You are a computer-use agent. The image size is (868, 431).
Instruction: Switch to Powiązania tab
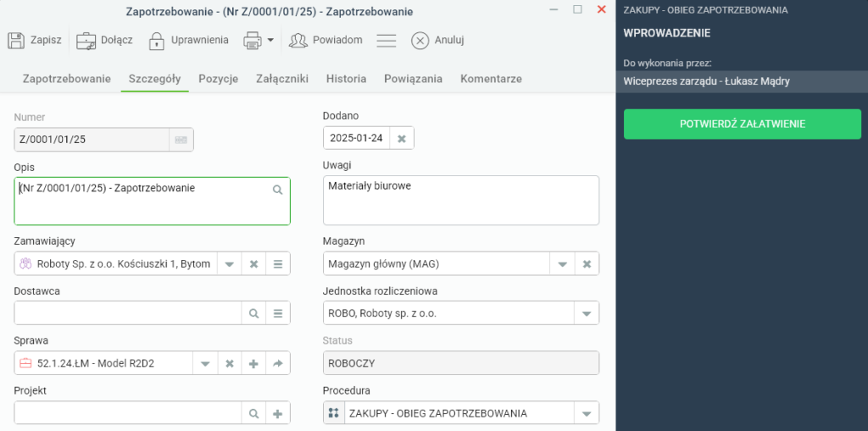click(413, 79)
